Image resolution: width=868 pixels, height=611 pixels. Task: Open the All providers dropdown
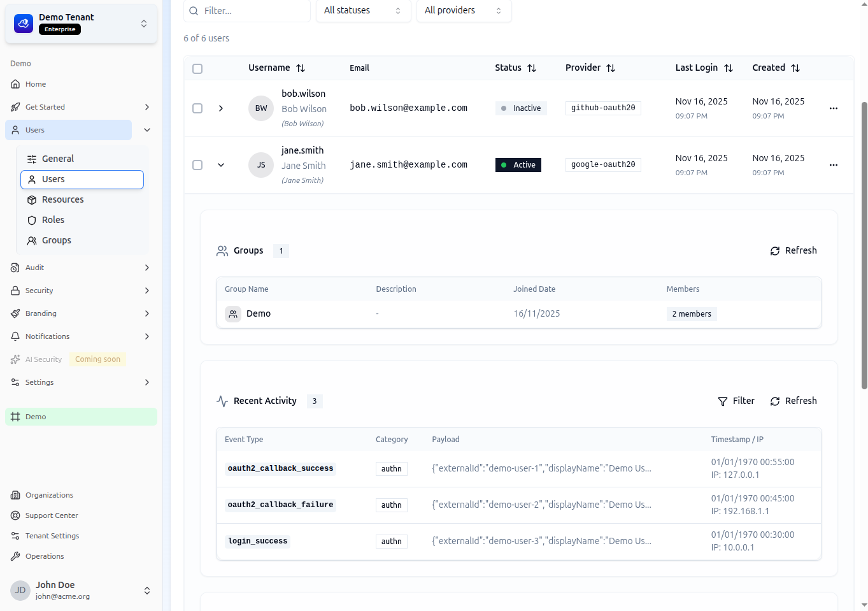click(x=464, y=11)
